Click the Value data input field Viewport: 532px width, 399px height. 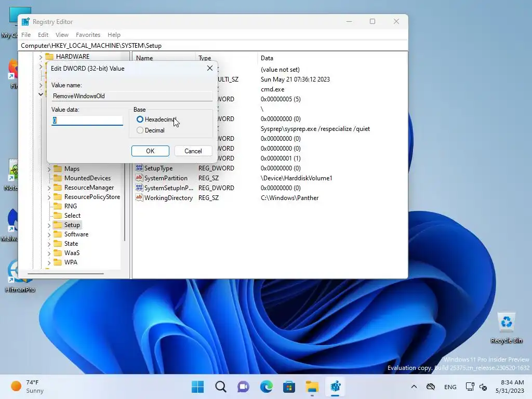pyautogui.click(x=87, y=121)
